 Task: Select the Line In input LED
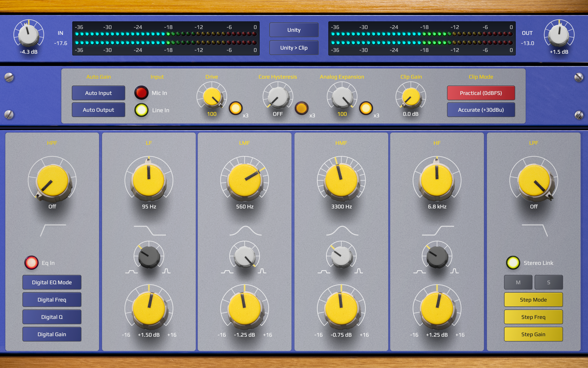[x=141, y=110]
